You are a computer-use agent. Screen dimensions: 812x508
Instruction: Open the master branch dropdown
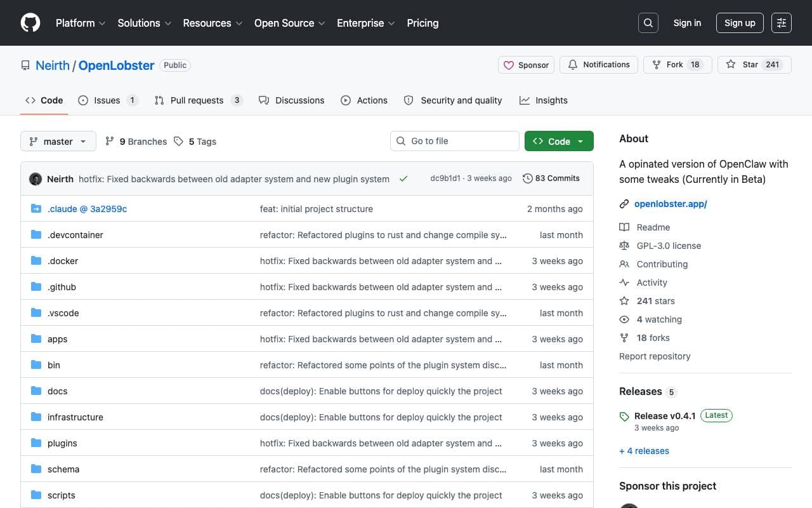(58, 141)
